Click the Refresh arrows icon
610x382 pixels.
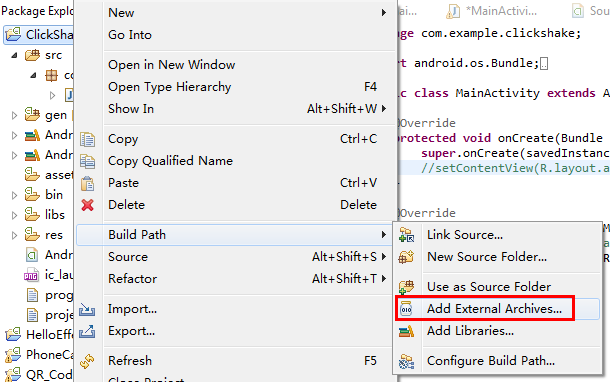[x=87, y=361]
